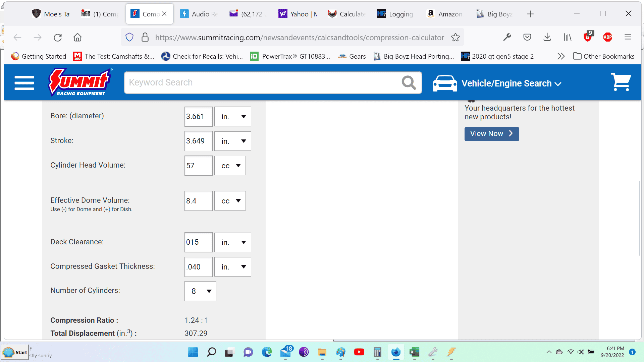Click the tracking protection shield icon
This screenshot has height=362, width=644.
(x=129, y=37)
